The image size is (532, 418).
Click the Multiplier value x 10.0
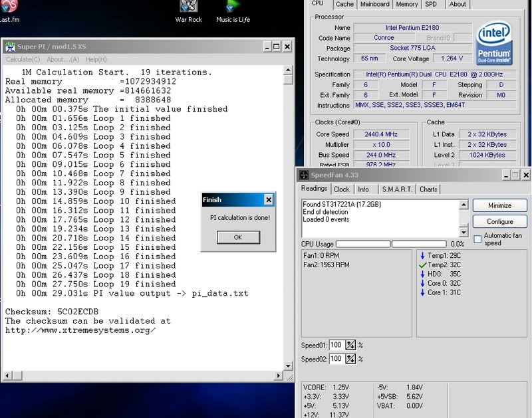coord(381,145)
